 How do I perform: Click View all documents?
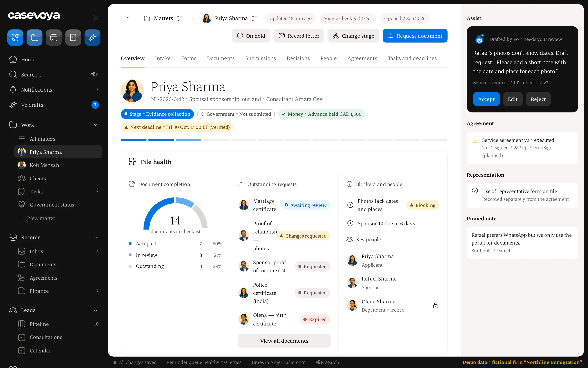tap(284, 341)
